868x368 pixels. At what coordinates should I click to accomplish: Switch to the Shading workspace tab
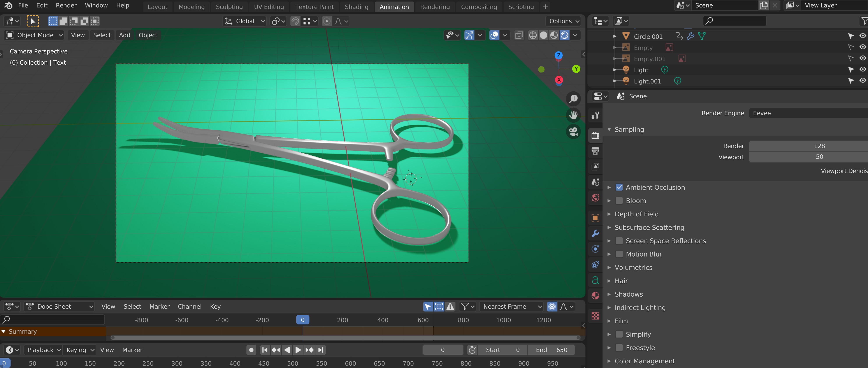coord(356,7)
